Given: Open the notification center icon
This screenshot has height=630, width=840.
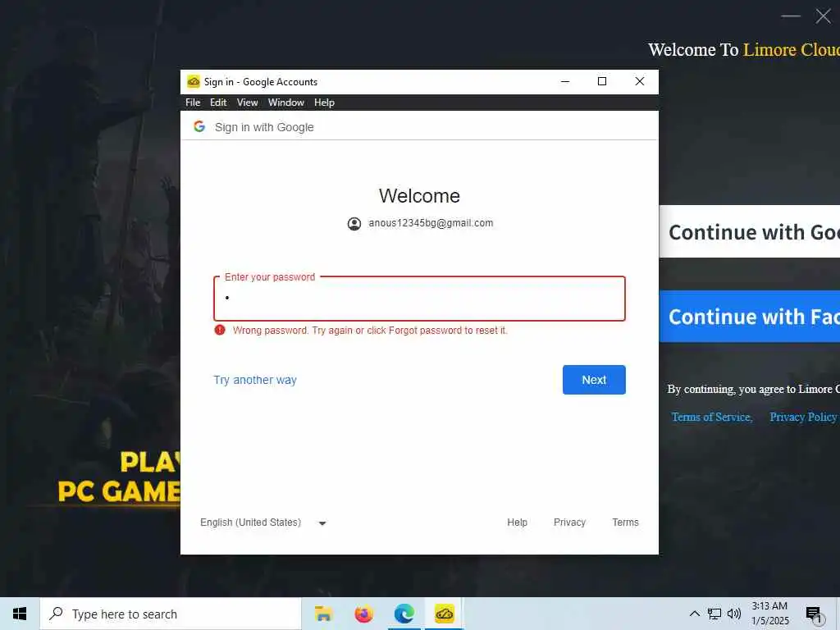Looking at the screenshot, I should point(813,614).
